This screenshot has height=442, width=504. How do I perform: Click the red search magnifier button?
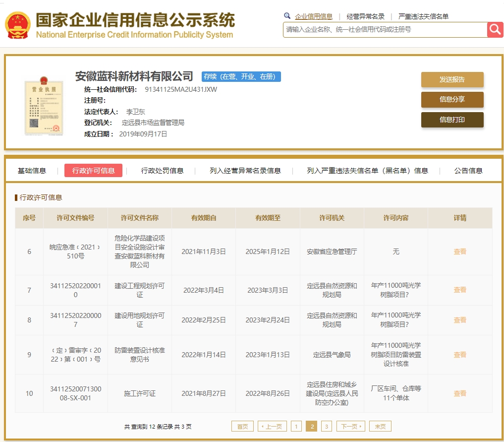point(495,30)
